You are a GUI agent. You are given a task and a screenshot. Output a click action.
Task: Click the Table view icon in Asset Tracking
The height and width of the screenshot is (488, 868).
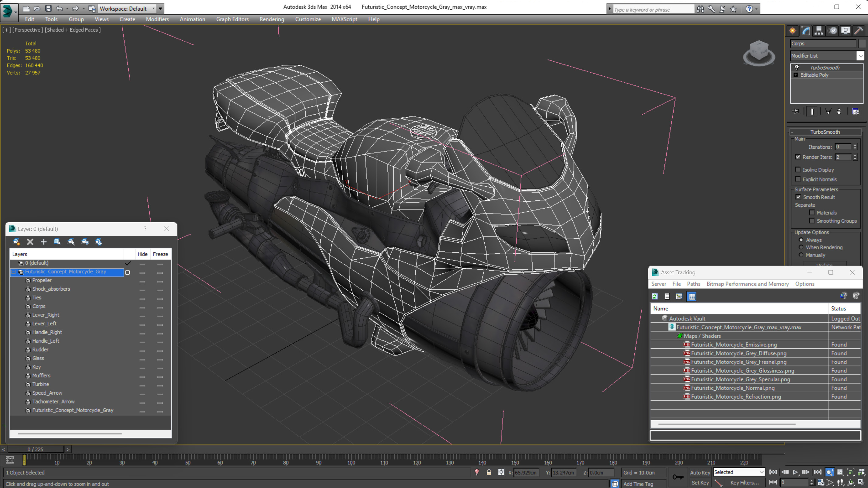(x=692, y=296)
